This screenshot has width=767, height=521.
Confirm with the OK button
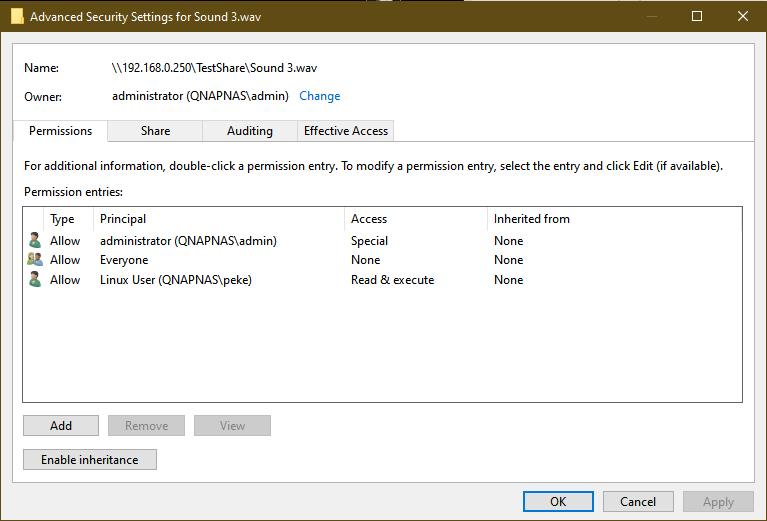(558, 502)
